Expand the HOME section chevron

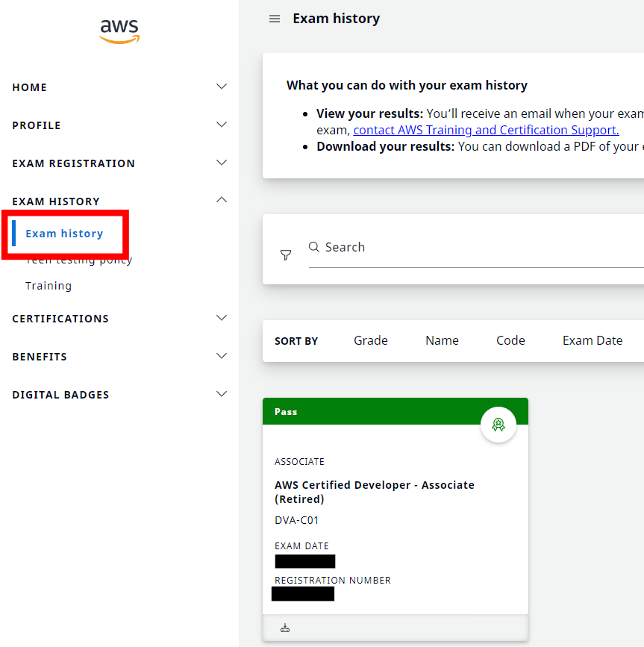point(222,87)
